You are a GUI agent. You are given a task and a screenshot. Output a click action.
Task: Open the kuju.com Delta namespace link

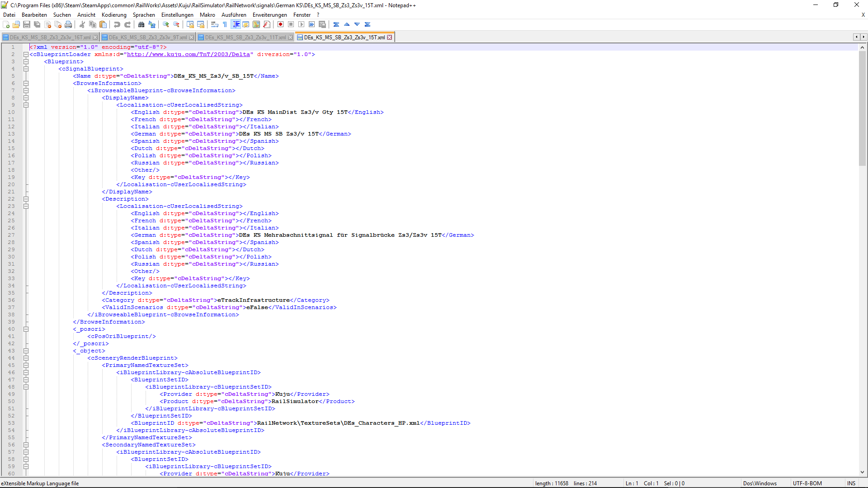click(189, 54)
